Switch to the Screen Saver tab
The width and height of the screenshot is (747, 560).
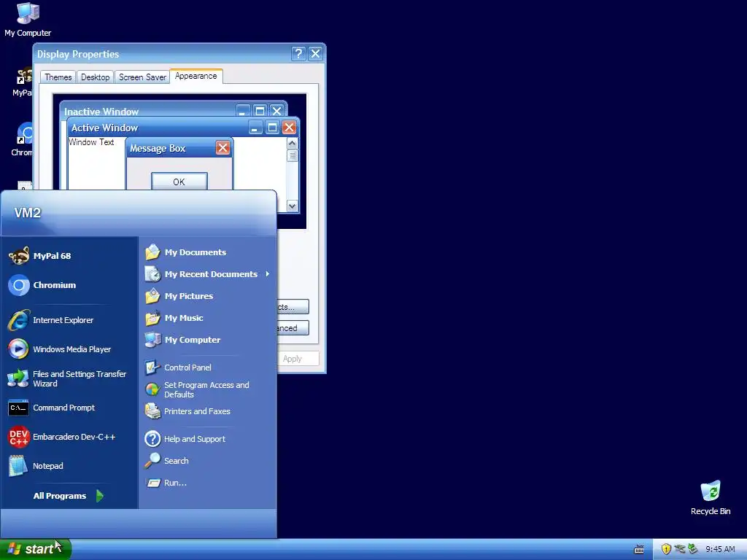142,77
